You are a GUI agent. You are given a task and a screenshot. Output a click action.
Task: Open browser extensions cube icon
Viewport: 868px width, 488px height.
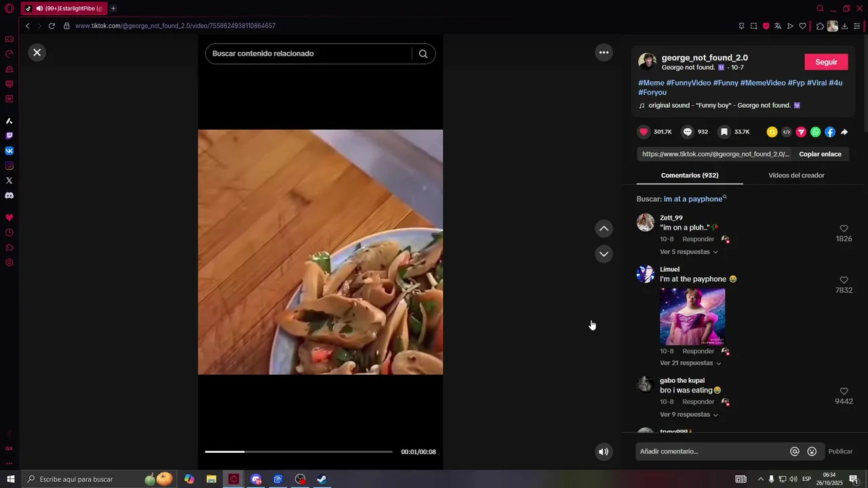pos(820,26)
